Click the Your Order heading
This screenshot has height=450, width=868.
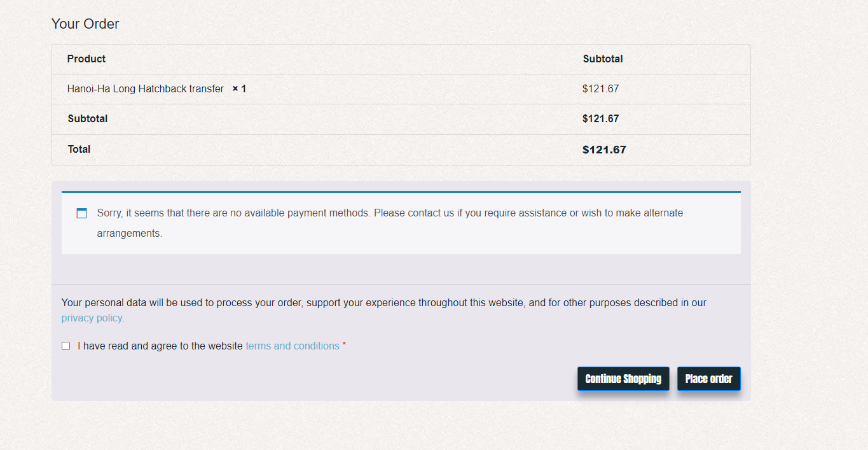tap(85, 24)
